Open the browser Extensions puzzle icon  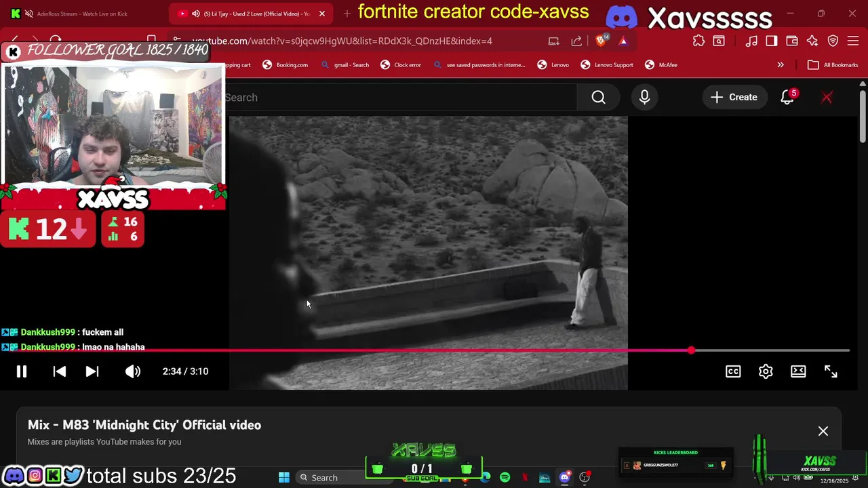point(698,41)
